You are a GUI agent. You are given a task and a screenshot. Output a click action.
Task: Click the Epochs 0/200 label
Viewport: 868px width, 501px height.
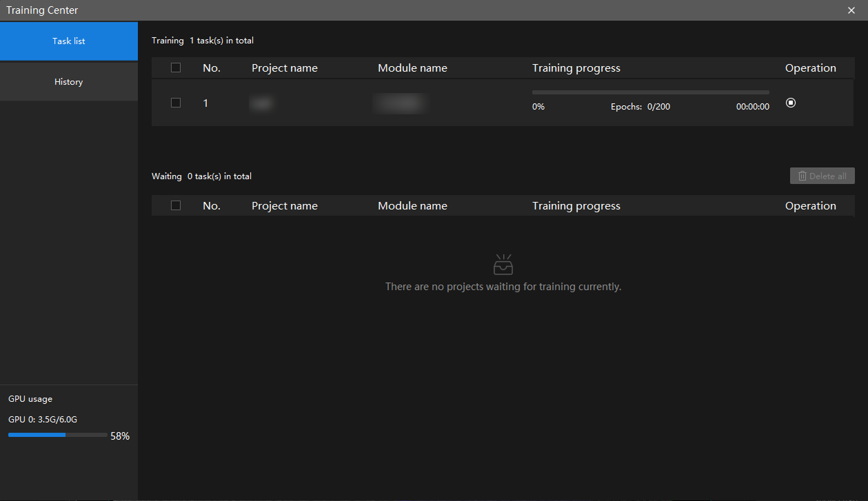coord(640,107)
